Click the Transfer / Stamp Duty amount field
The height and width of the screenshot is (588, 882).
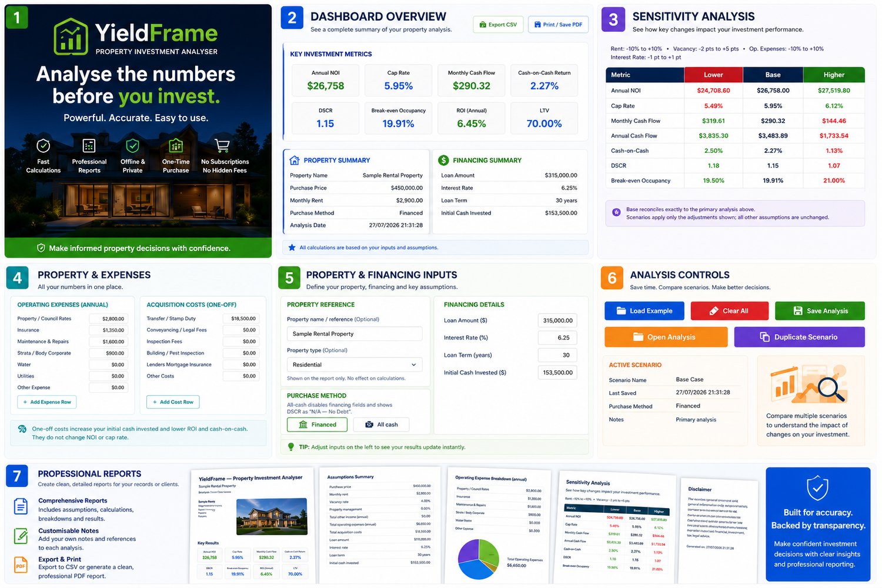240,319
